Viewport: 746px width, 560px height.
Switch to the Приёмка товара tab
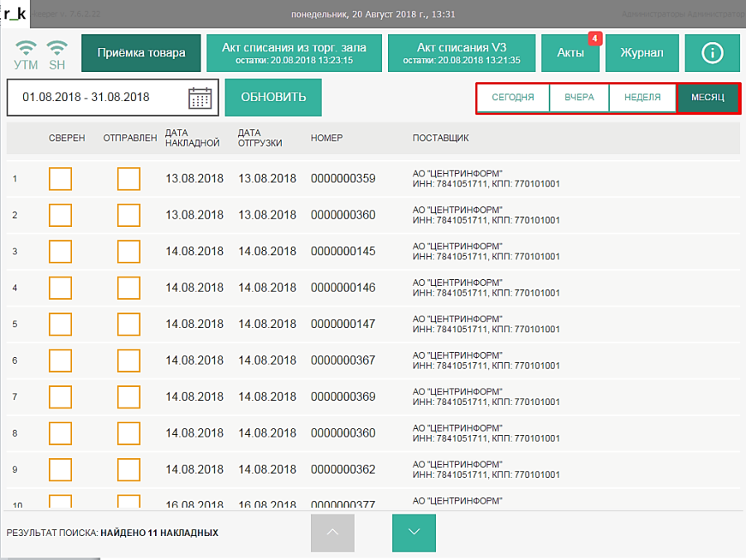pyautogui.click(x=141, y=53)
